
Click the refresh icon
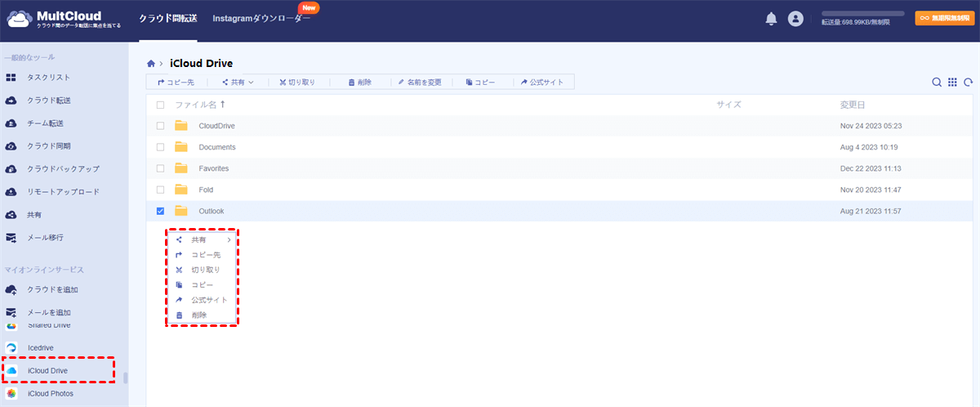(968, 83)
